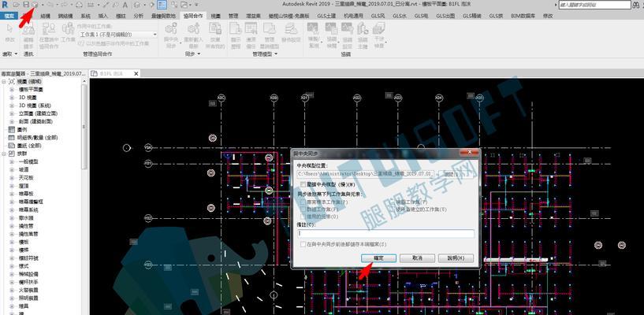Viewport: 644px width, 315px height.
Task: Toggle 在與中央同步前後都儲存本端檔案 checkbox
Action: click(303, 244)
